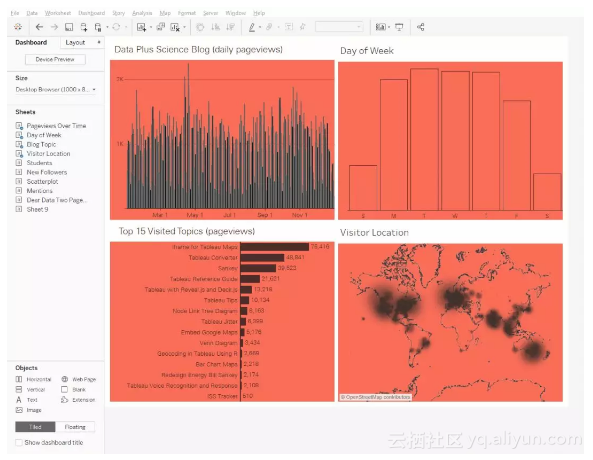Screen dimensions: 593x460
Task: Select the Floating layout toggle
Action: point(75,427)
